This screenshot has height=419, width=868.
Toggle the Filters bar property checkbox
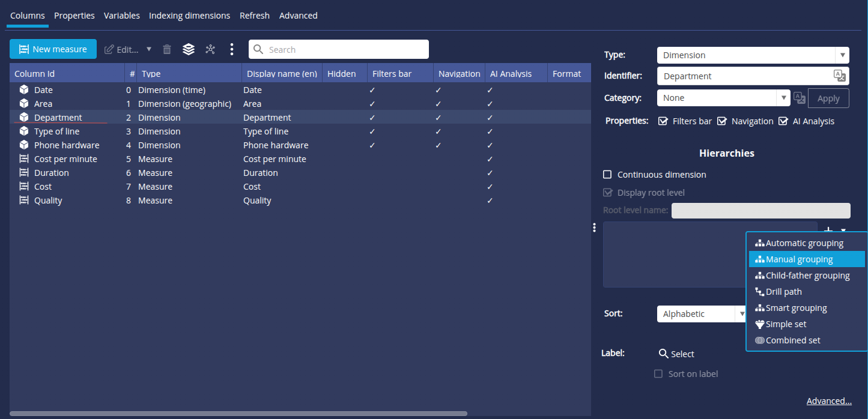click(x=663, y=121)
